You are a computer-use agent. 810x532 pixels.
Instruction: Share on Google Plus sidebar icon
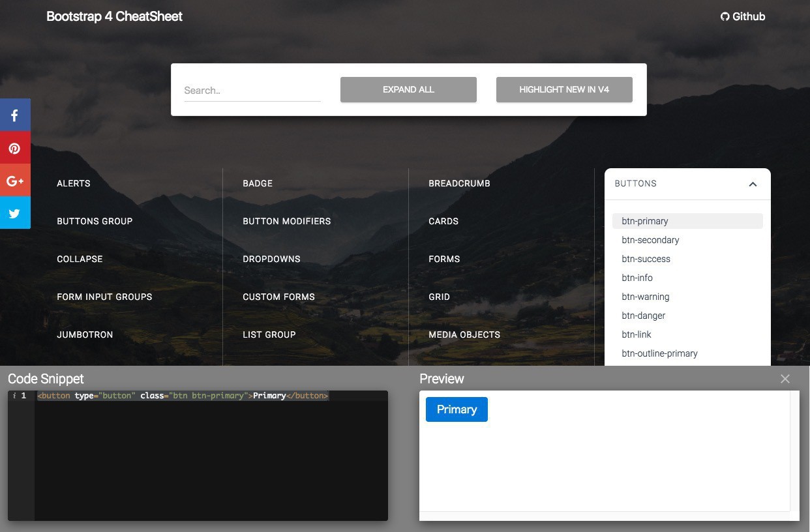[15, 180]
